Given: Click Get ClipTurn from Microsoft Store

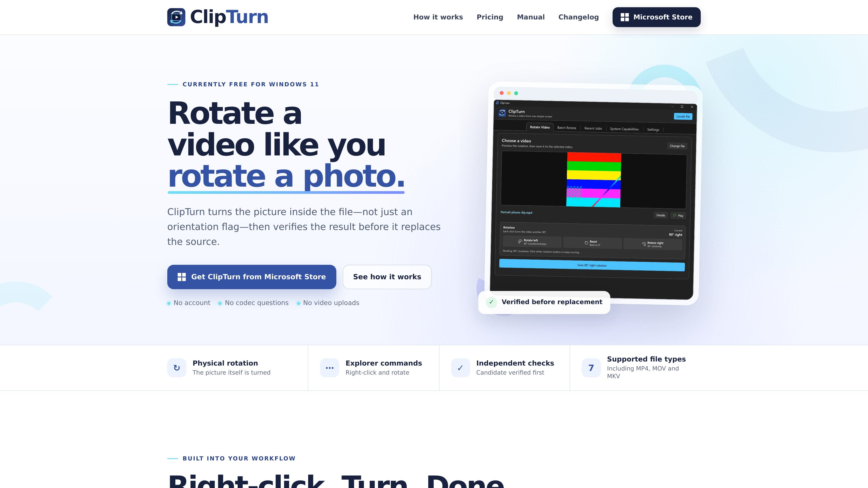Looking at the screenshot, I should coord(252,277).
